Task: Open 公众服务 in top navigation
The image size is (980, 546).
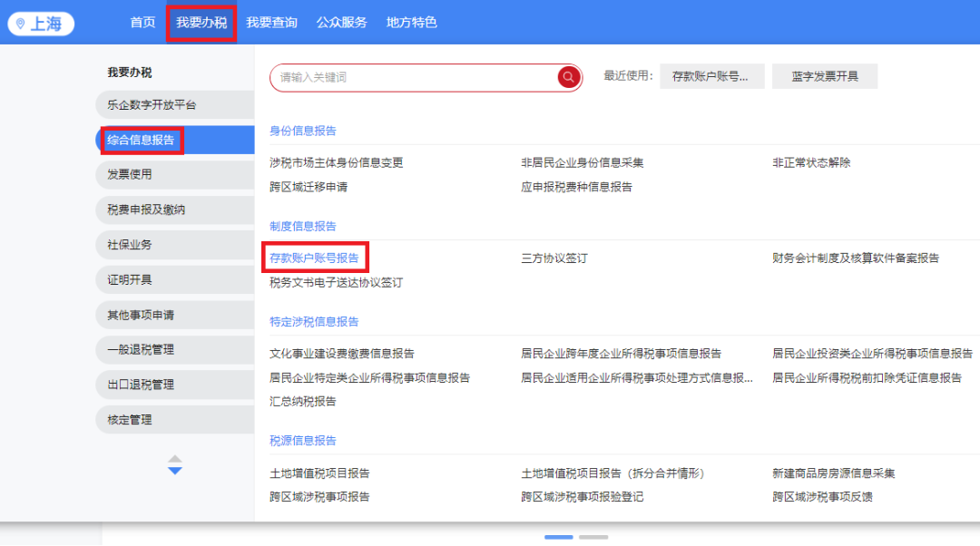Action: (341, 23)
